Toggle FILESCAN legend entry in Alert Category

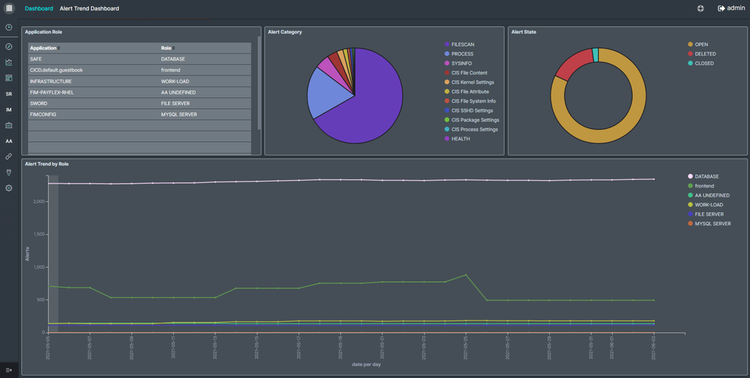459,44
